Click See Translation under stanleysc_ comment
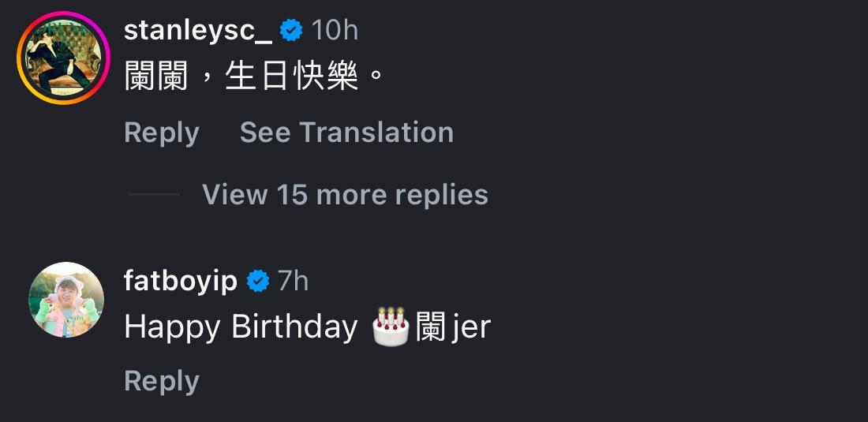 (346, 133)
